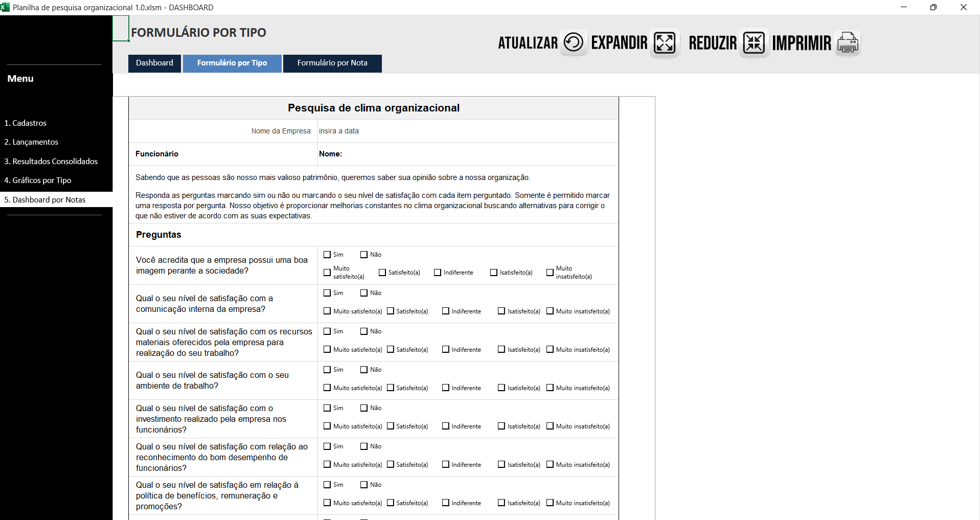Image resolution: width=980 pixels, height=520 pixels.
Task: Open 1. Cadastros menu item
Action: [26, 123]
